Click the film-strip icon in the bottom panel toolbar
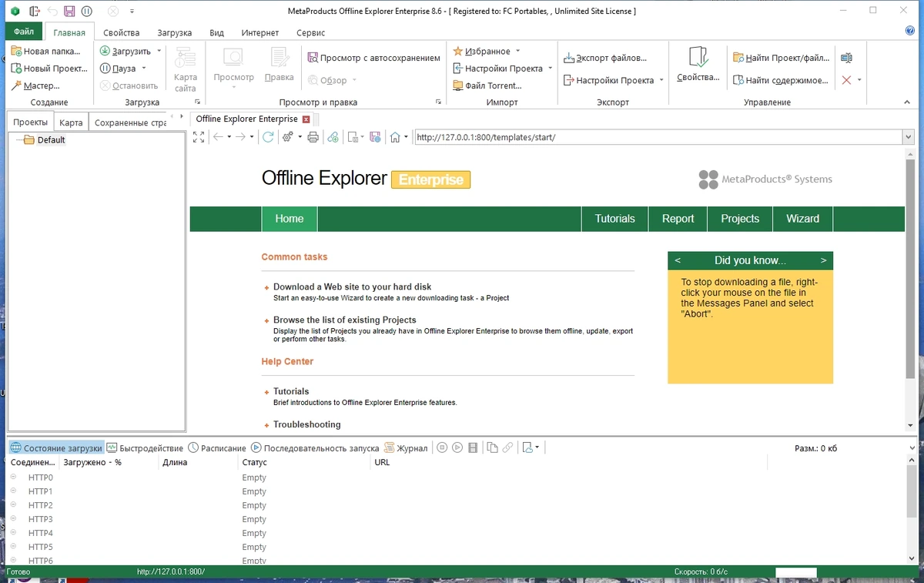Screen dimensions: 924x583 473,447
